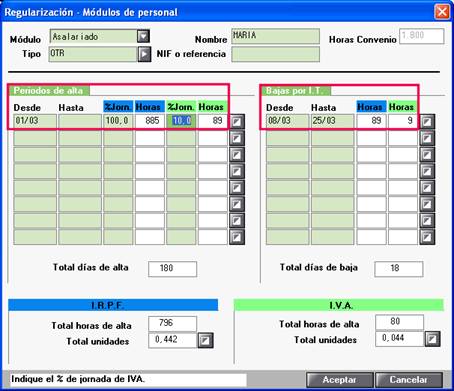
Task: Click the IRPF %Jorn. cell showing 100,0
Action: pyautogui.click(x=118, y=121)
